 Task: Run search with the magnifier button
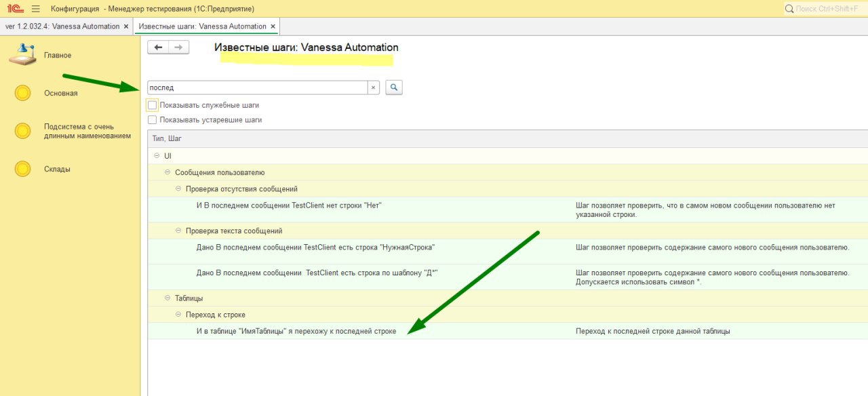point(394,87)
